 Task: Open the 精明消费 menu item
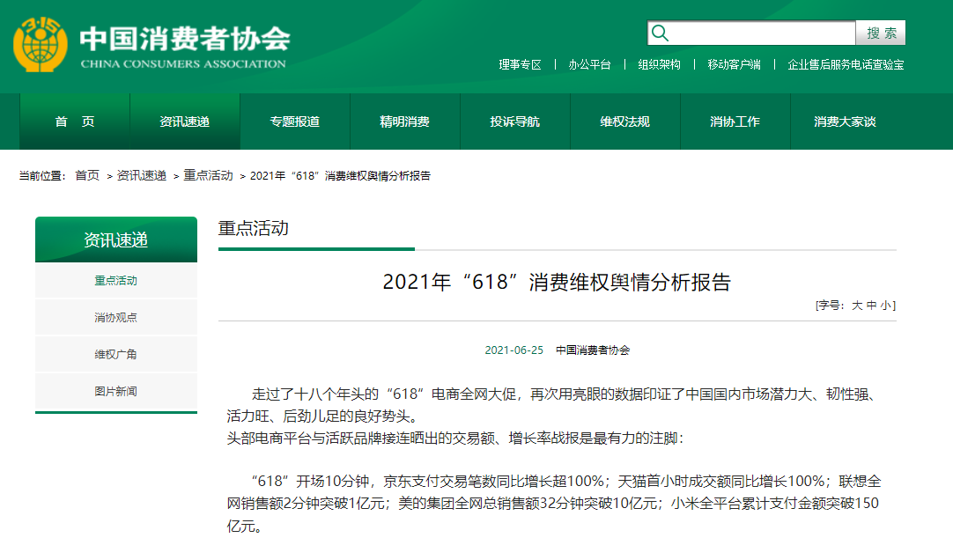tap(405, 122)
